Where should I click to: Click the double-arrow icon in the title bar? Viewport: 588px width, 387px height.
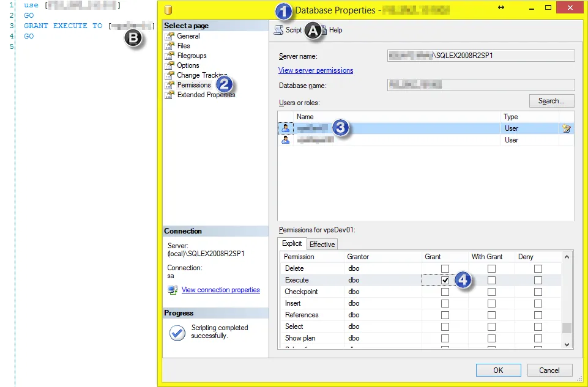[501, 7]
